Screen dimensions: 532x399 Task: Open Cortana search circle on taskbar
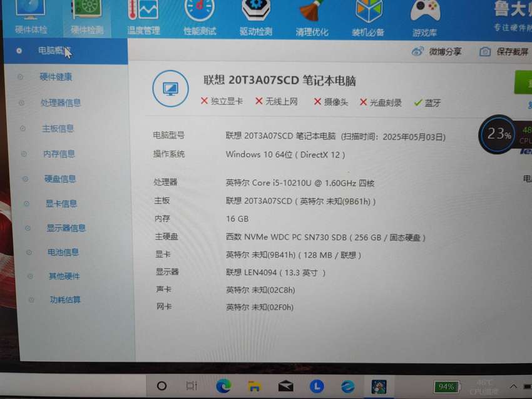[162, 386]
